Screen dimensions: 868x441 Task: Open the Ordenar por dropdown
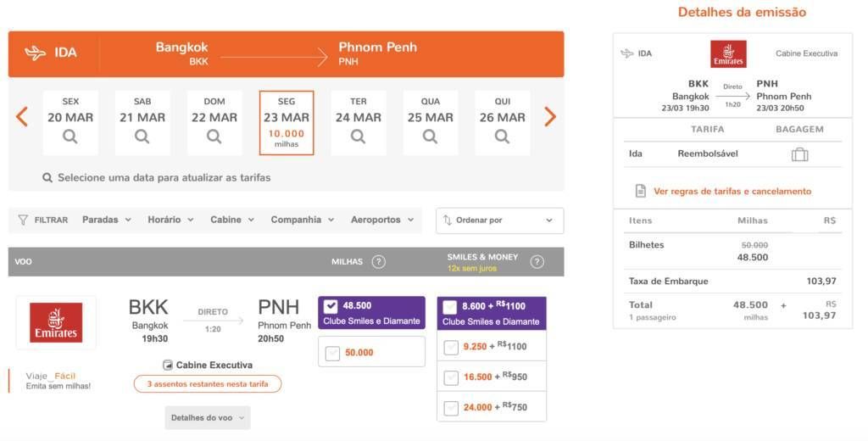(x=500, y=220)
